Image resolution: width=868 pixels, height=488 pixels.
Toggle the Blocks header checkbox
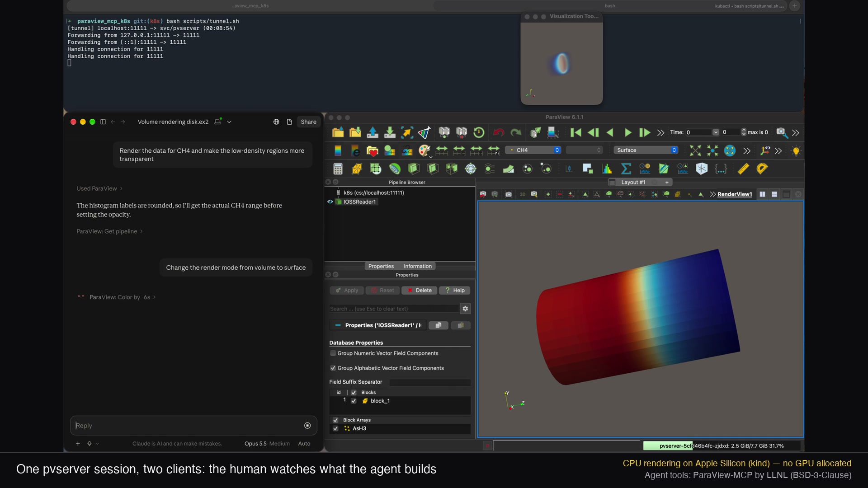[x=354, y=393]
